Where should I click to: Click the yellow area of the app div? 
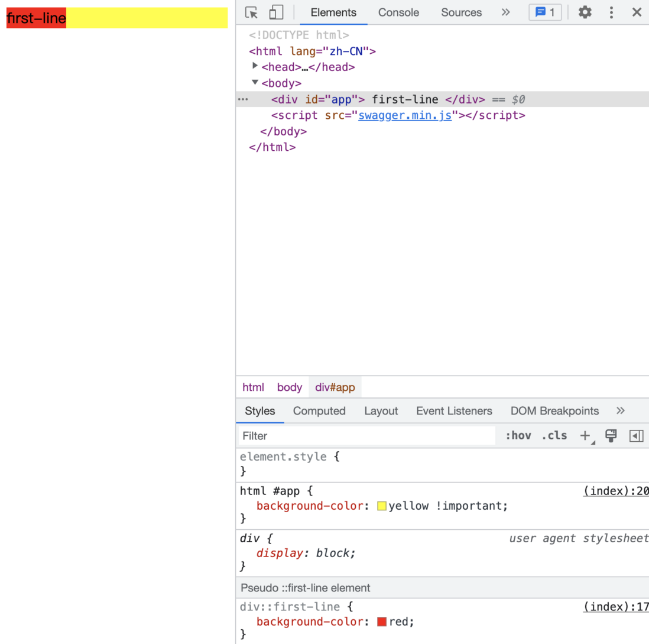click(x=147, y=18)
